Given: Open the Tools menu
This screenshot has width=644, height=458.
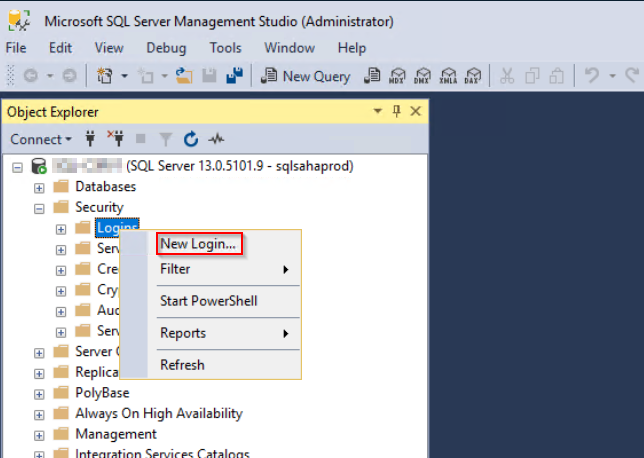Looking at the screenshot, I should (225, 48).
